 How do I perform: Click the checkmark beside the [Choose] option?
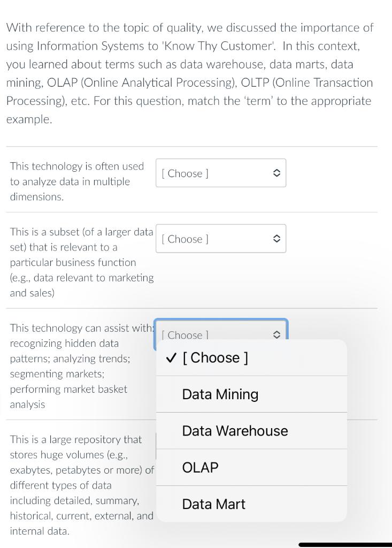[x=171, y=358]
